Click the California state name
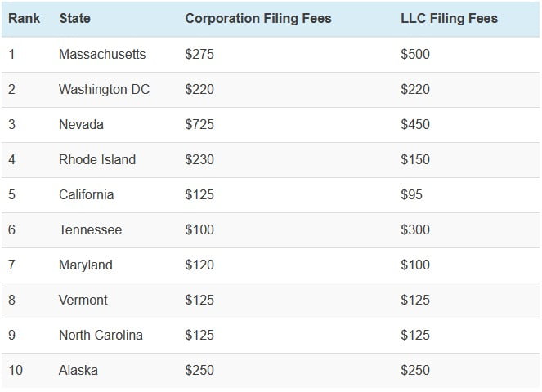This screenshot has width=542, height=392. point(86,194)
